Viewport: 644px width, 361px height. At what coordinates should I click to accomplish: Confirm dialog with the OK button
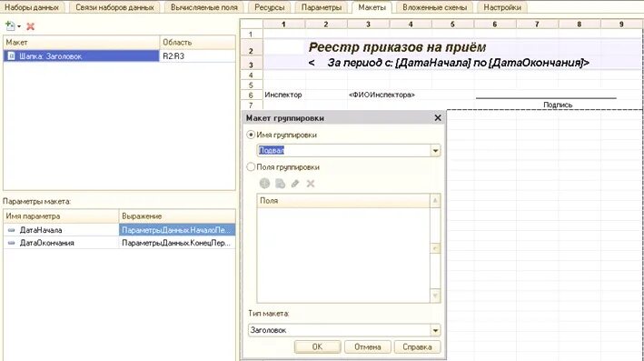tap(318, 347)
